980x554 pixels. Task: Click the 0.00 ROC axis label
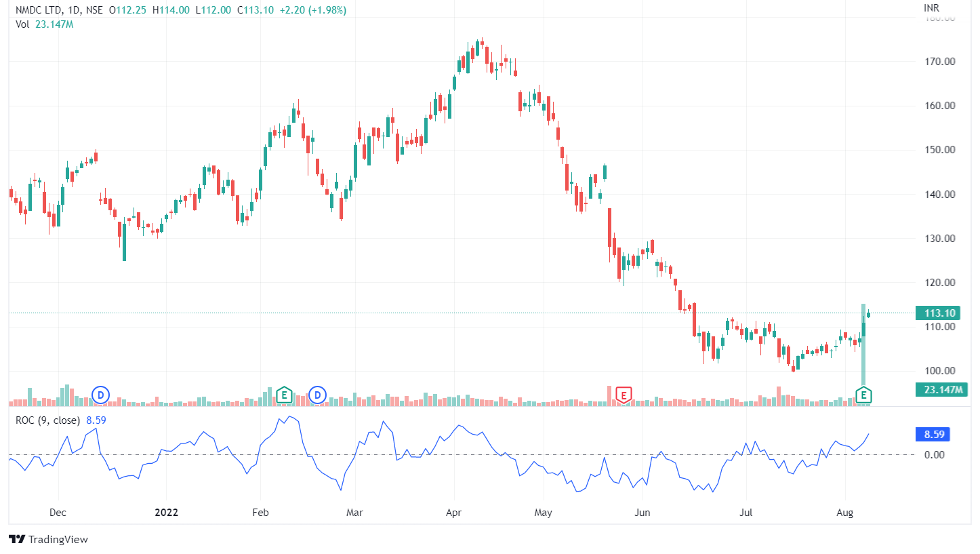point(935,454)
